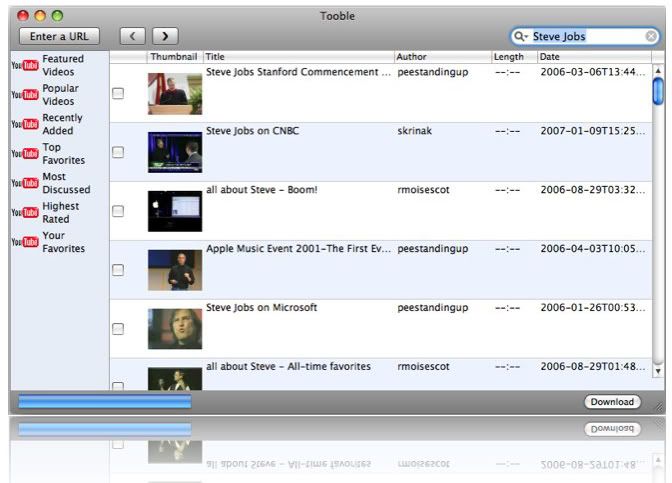This screenshot has height=483, width=672.
Task: Click author 'skrinak'
Action: pyautogui.click(x=414, y=131)
